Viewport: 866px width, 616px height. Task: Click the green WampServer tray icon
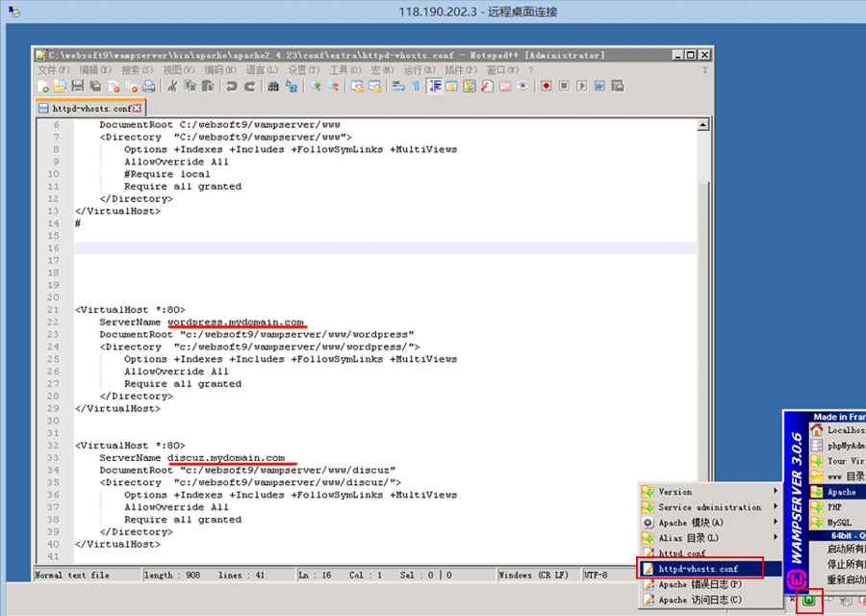pos(809,602)
